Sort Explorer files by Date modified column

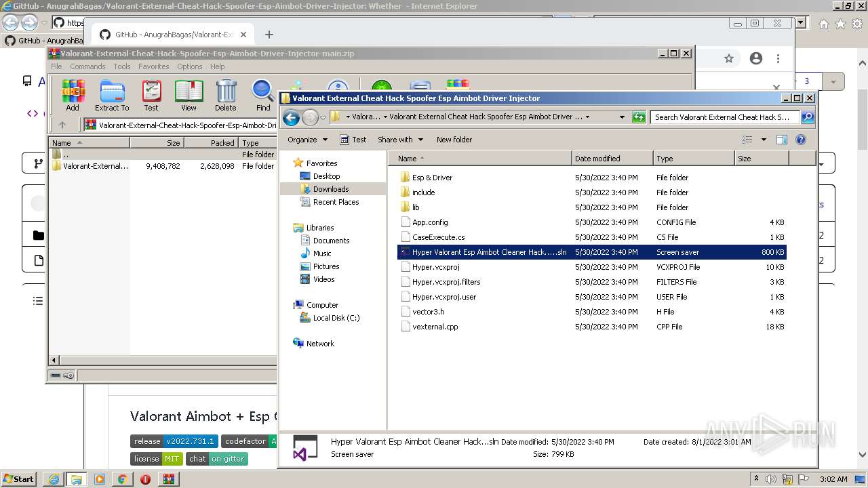612,159
